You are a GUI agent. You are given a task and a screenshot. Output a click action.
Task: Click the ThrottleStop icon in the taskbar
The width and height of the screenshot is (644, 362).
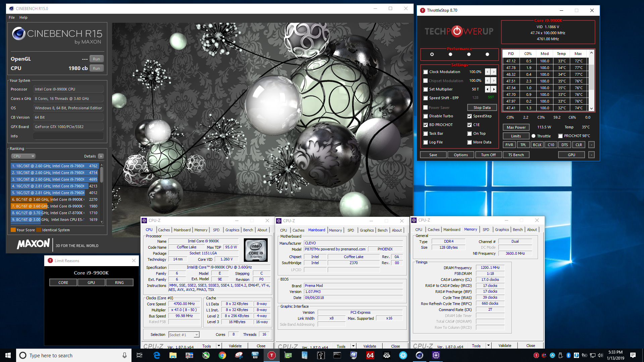coord(272,355)
